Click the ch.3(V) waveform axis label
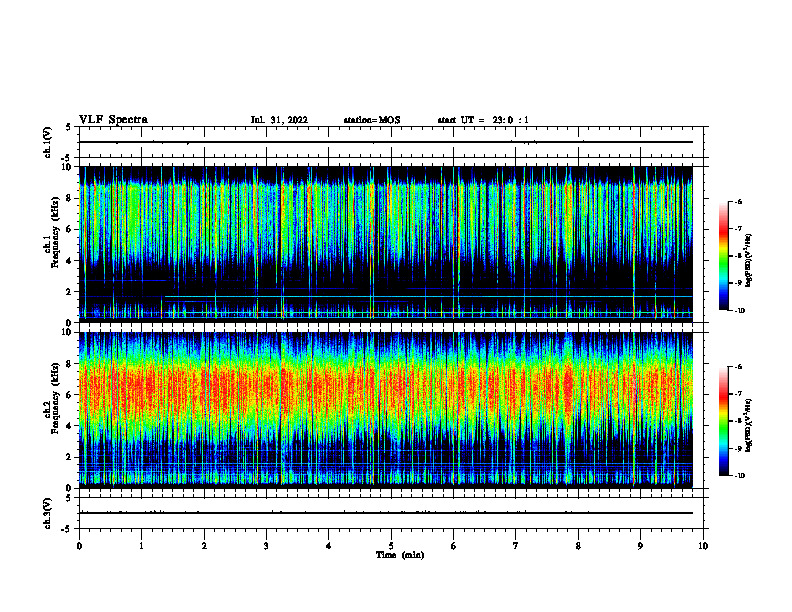This screenshot has height=612, width=792. 48,514
